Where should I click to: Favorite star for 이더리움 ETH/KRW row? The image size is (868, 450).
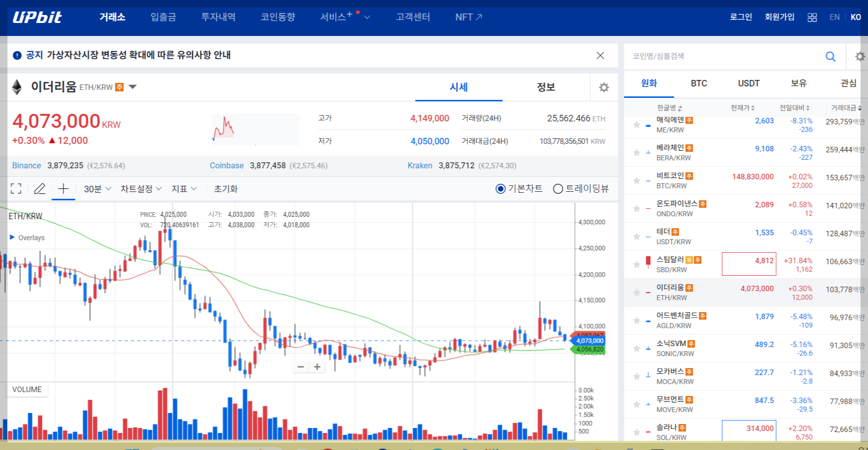636,293
